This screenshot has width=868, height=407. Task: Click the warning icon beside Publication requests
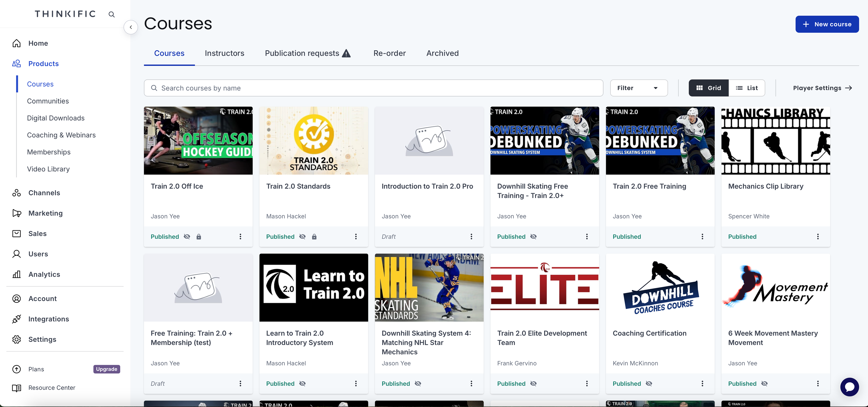346,53
